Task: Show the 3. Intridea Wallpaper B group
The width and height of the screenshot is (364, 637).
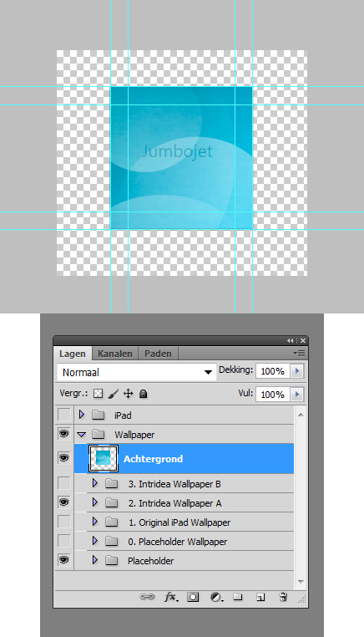Action: (x=64, y=483)
